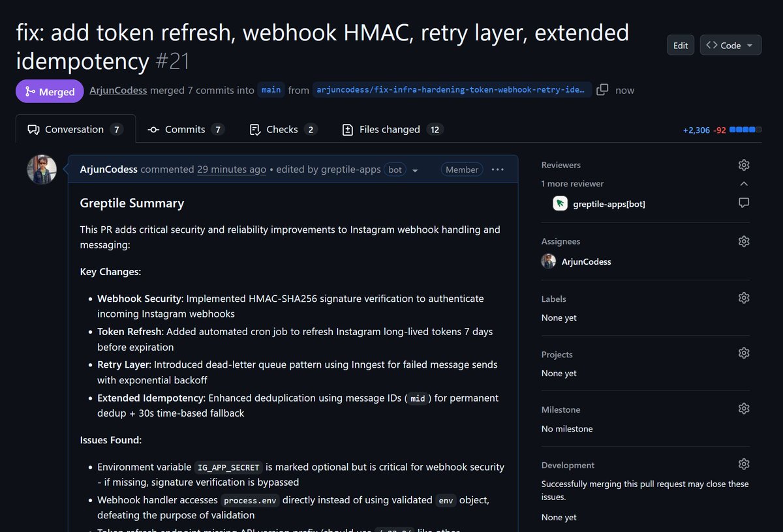This screenshot has width=783, height=532.
Task: Open Labels settings gear
Action: pos(744,298)
